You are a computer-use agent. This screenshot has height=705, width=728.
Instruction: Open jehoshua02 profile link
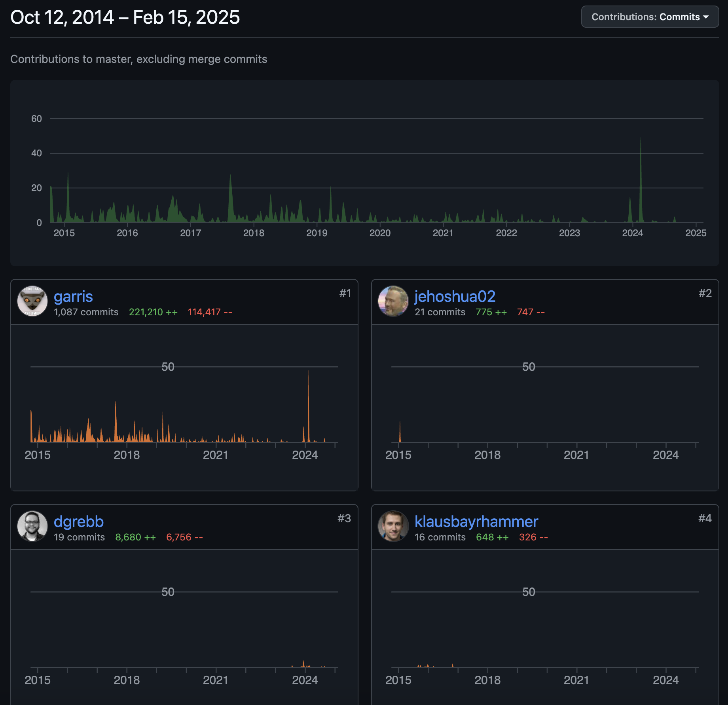point(455,296)
